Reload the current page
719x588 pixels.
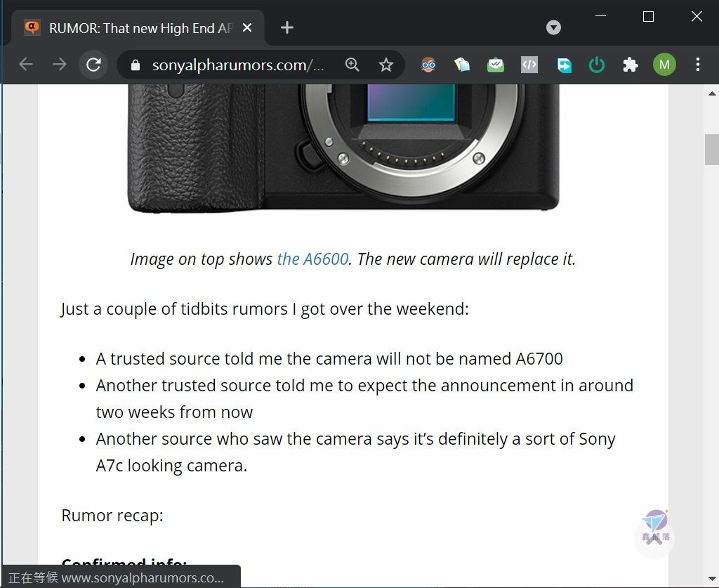(93, 65)
